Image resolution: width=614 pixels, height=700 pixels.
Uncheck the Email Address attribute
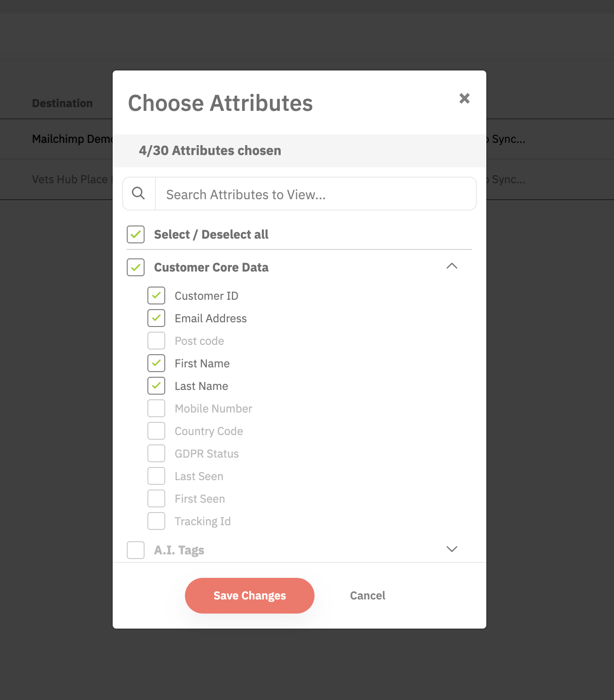click(156, 318)
